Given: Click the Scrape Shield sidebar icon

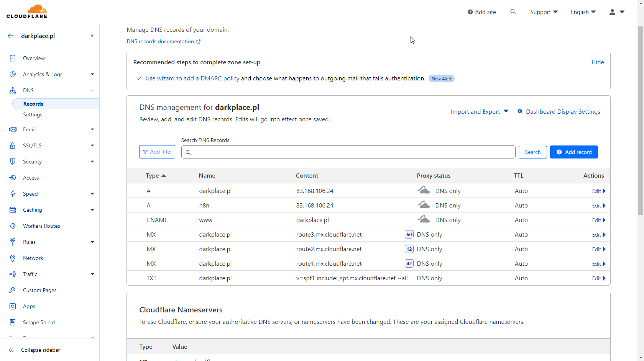Looking at the screenshot, I should (13, 322).
